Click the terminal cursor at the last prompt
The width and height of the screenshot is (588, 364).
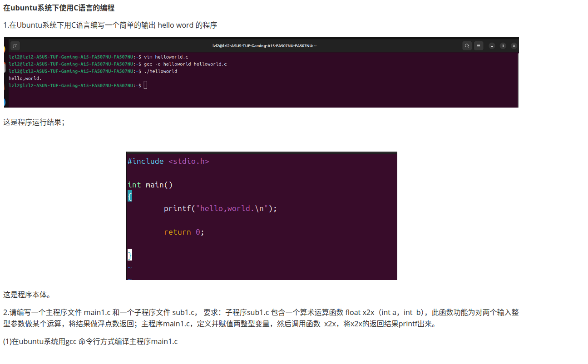[145, 85]
